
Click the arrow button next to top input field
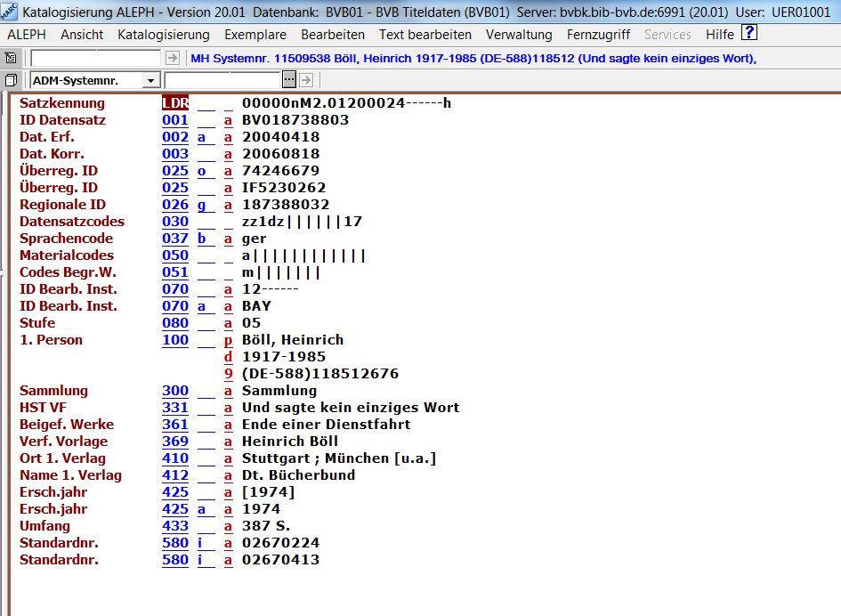click(x=173, y=58)
